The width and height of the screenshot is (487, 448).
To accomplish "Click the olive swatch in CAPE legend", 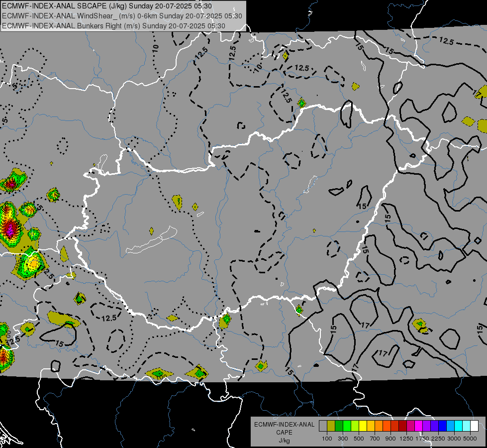I will point(331,426).
